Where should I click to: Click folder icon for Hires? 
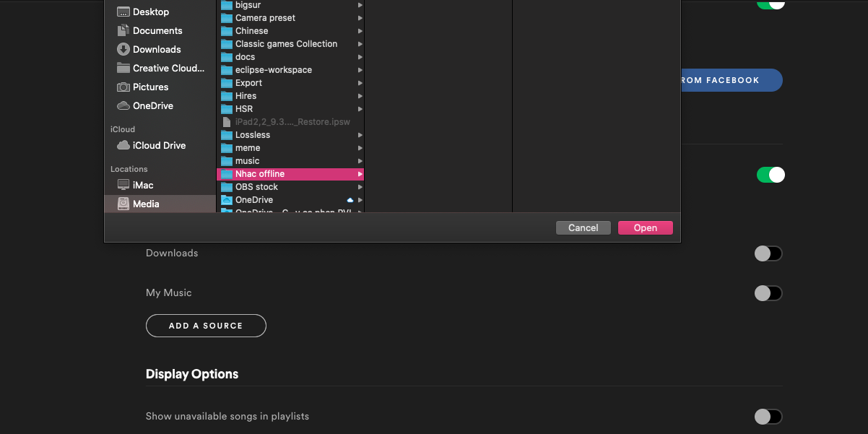pos(227,96)
